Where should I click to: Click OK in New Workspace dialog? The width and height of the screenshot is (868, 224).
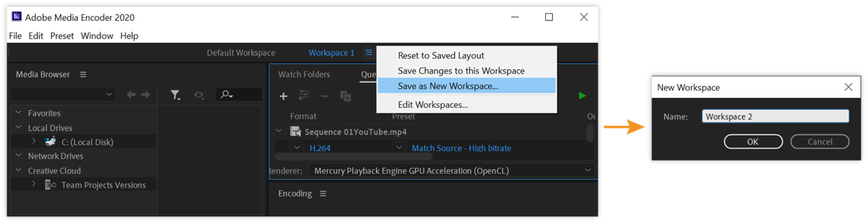(753, 142)
